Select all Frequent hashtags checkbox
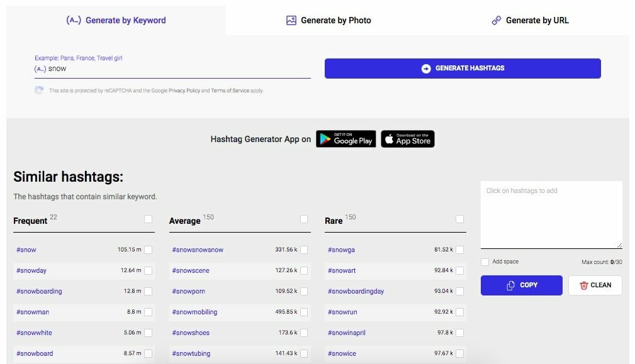Image resolution: width=635 pixels, height=364 pixels. (149, 219)
